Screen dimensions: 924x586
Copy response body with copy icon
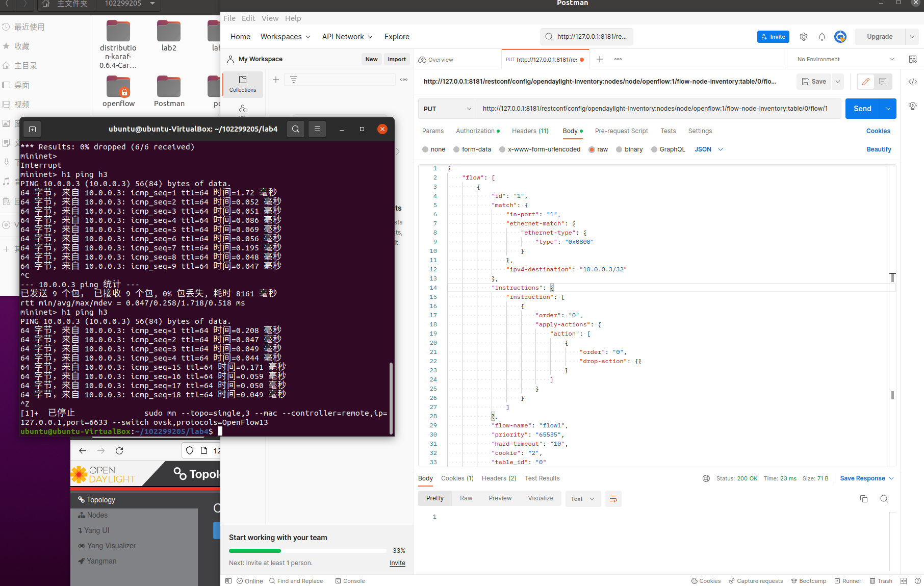(x=864, y=499)
